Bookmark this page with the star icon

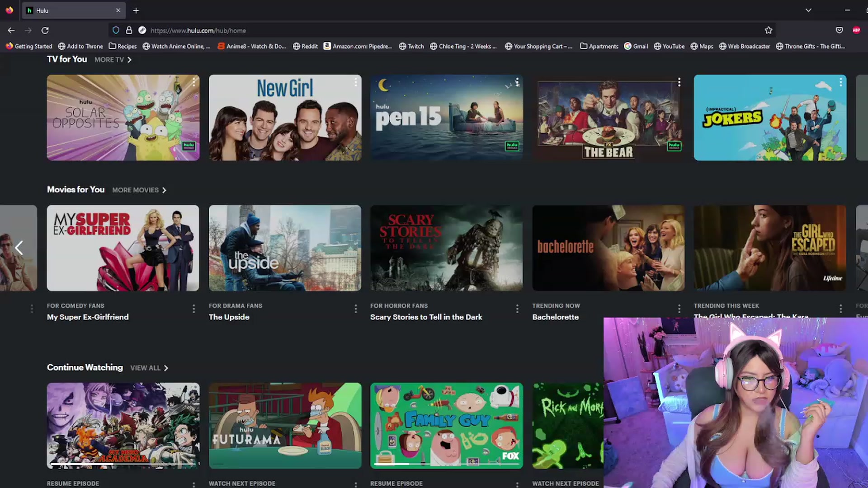[x=769, y=30]
